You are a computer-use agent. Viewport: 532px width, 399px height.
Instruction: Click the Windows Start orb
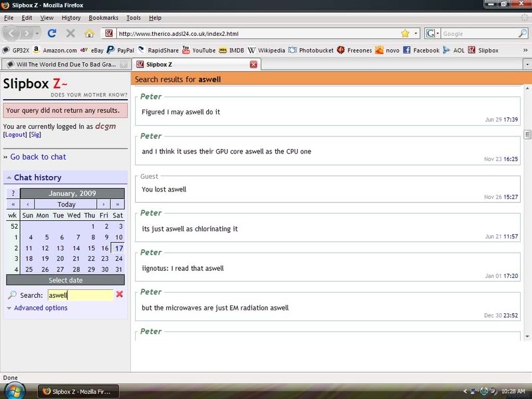[14, 390]
